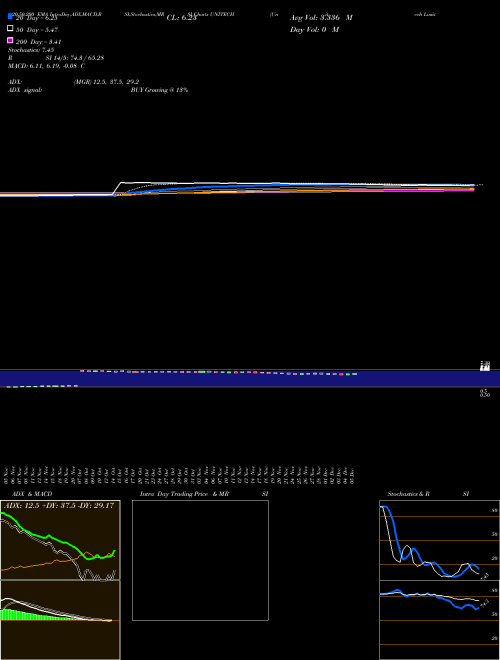The width and height of the screenshot is (500, 660).
Task: Click the 'BUY Growing @ 18%' signal text
Action: pos(159,90)
